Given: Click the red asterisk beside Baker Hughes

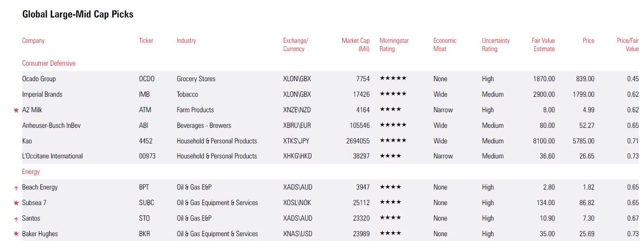Looking at the screenshot, I should [16, 234].
